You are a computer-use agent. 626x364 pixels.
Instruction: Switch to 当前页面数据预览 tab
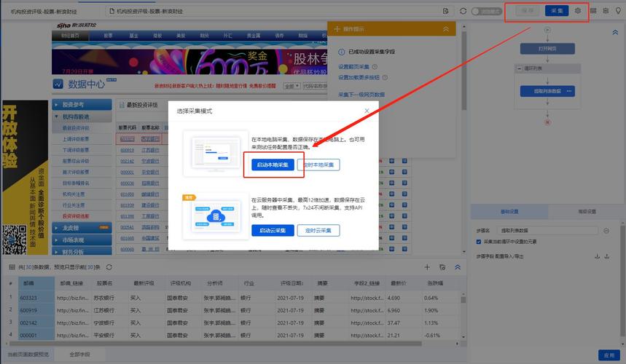click(x=28, y=354)
